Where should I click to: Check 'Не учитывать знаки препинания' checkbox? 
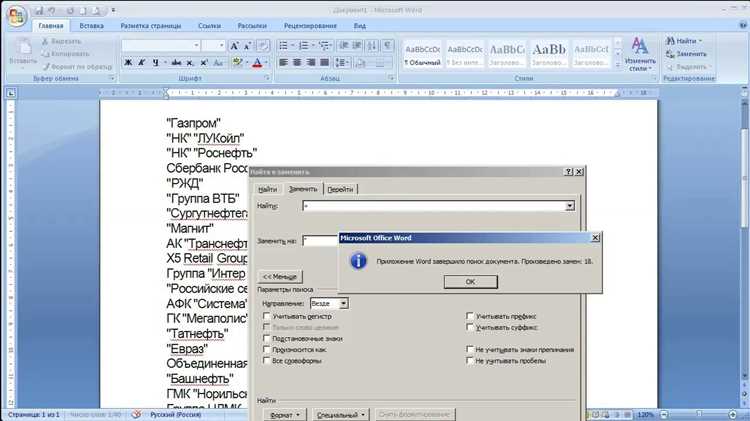470,349
